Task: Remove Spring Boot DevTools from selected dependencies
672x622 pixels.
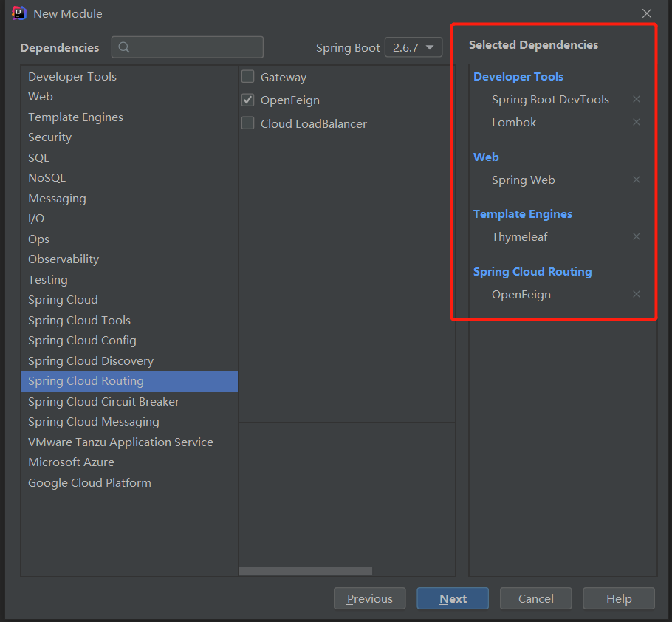Action: pos(637,100)
